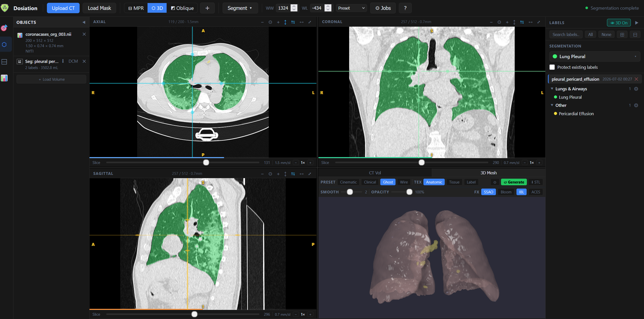Click the Upload CT button
Viewport: 644px width, 319px height.
[x=63, y=8]
